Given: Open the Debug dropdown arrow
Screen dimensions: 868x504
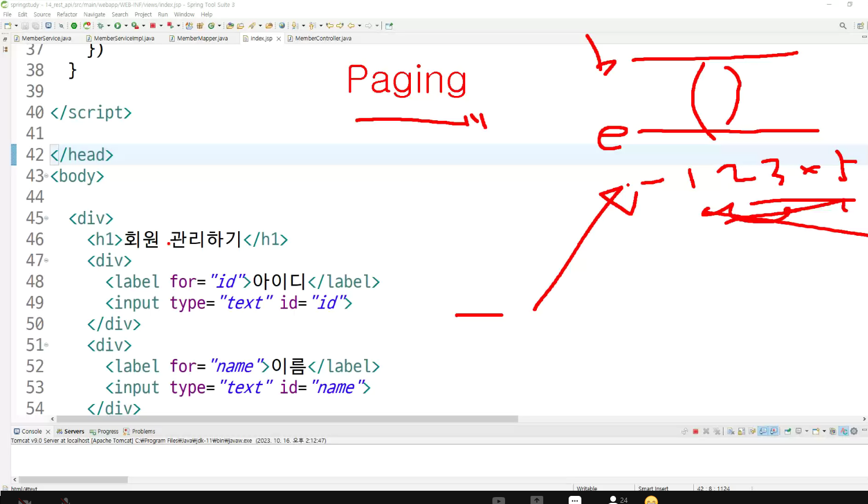Looking at the screenshot, I should coord(108,25).
